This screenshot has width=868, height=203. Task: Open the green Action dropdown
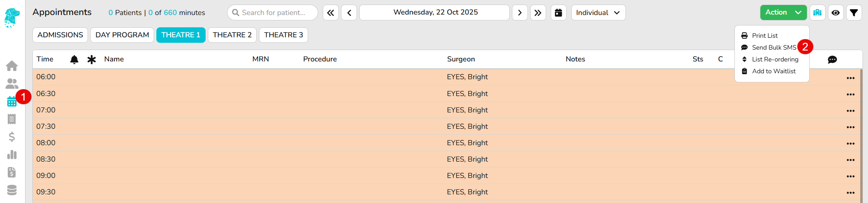tap(783, 13)
